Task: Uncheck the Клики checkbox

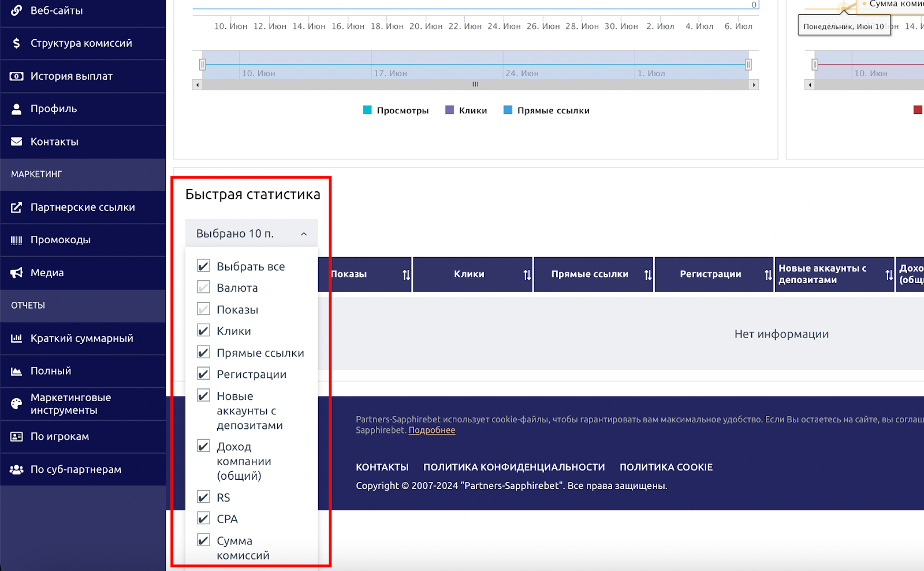Action: click(x=203, y=331)
